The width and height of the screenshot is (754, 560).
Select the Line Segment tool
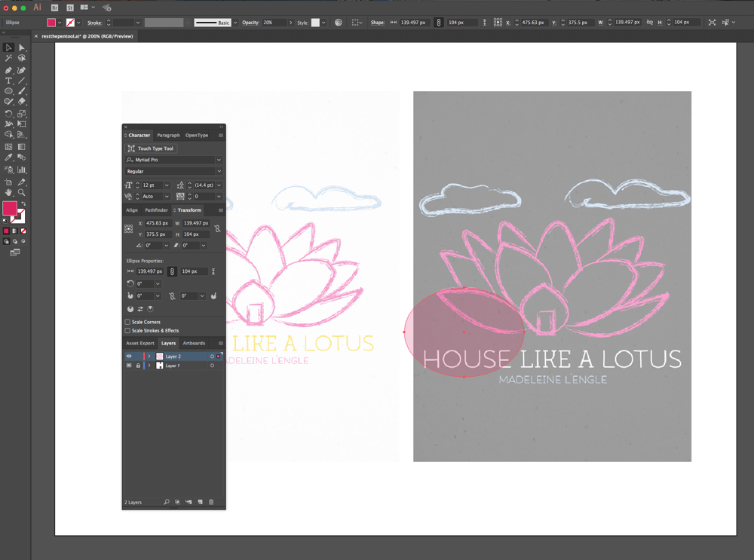coord(22,81)
